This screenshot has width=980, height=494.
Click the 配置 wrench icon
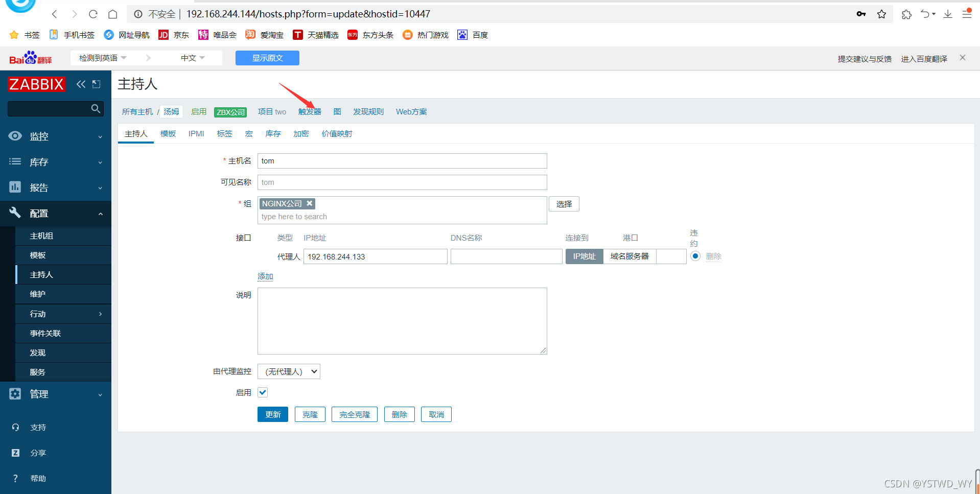tap(15, 213)
